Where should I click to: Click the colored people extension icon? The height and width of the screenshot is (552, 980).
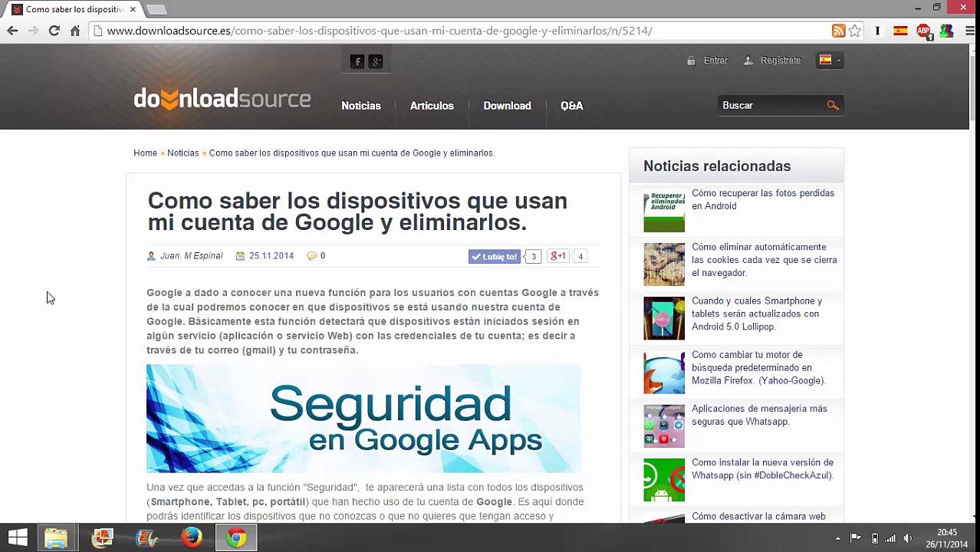[946, 31]
